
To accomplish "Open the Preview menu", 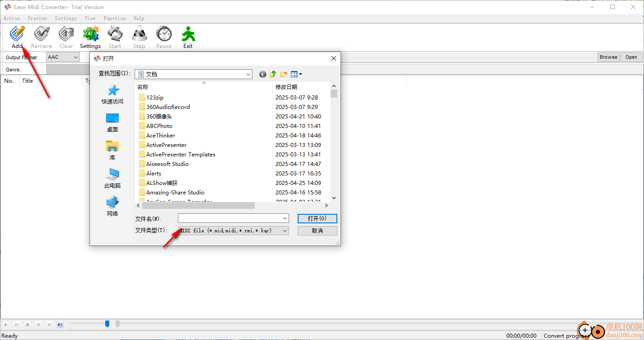I will point(37,18).
